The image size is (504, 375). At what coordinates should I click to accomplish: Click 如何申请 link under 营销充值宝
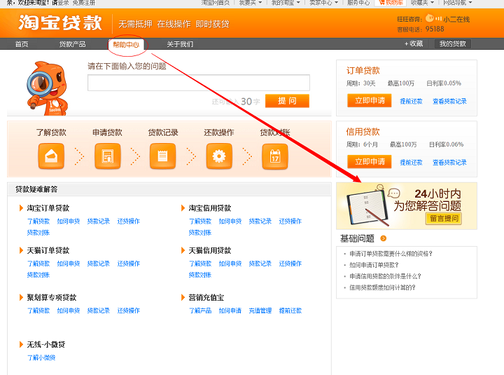[230, 311]
